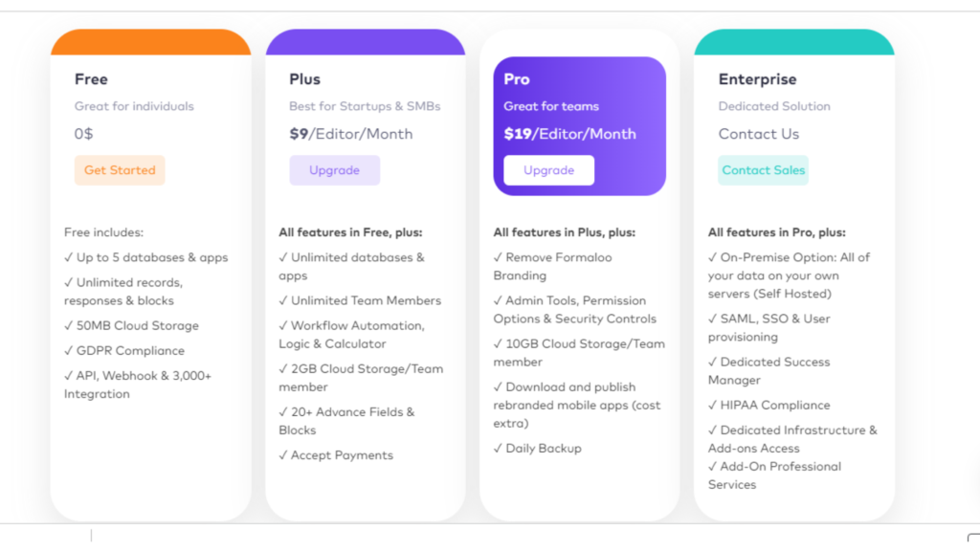Viewport: 980px width, 551px height.
Task: Click the Daily Backup feature item
Action: tap(537, 449)
